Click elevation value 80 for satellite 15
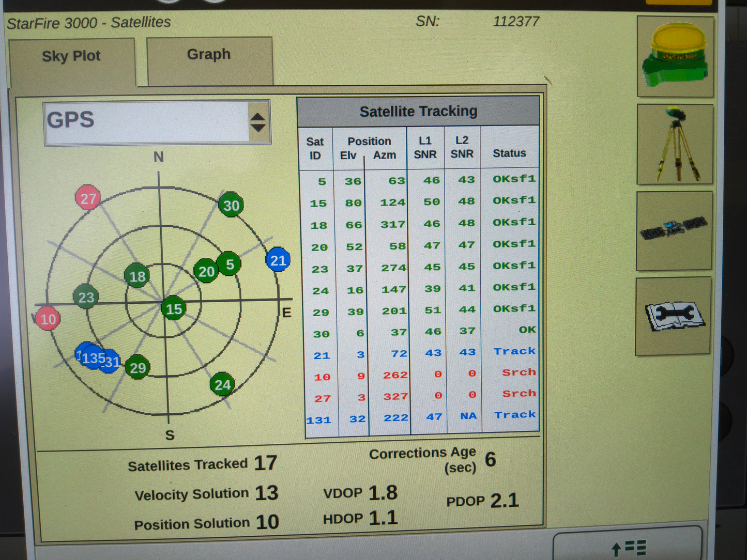Image resolution: width=747 pixels, height=560 pixels. (354, 203)
